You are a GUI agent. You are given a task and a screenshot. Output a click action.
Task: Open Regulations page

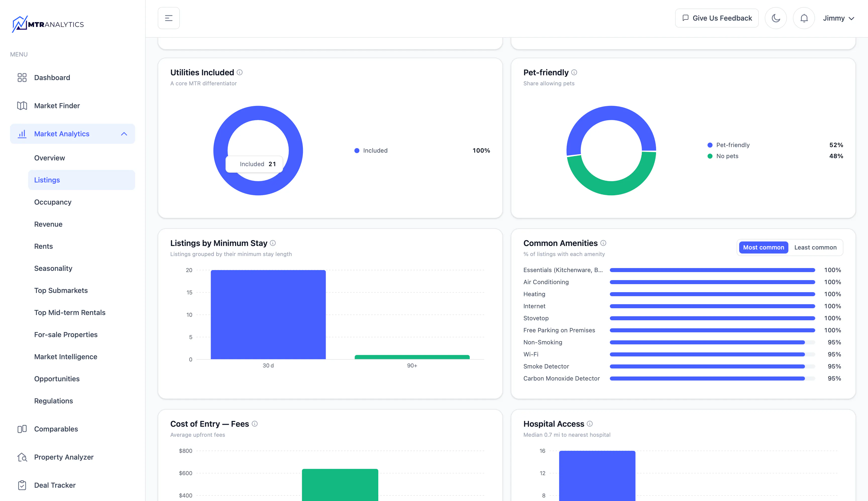[53, 401]
